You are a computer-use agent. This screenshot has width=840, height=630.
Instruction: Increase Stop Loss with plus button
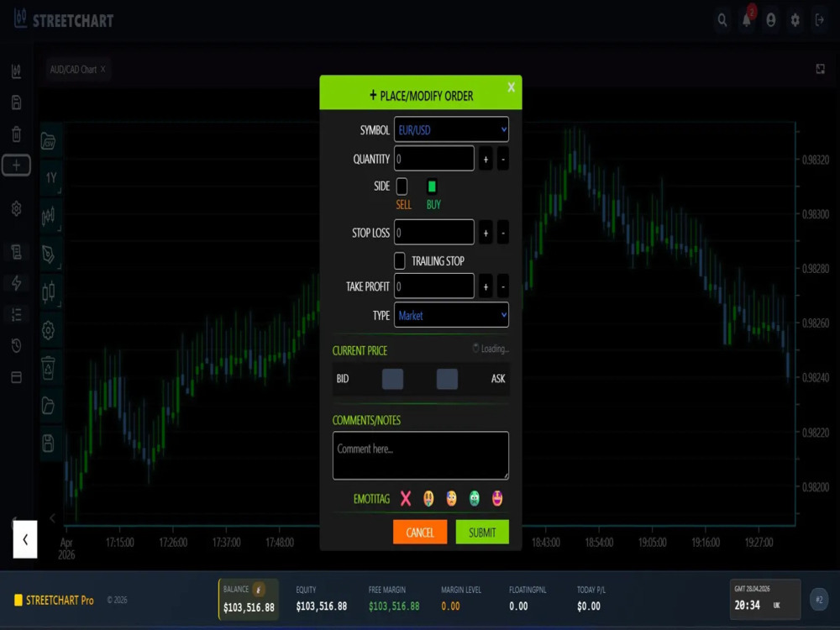click(x=486, y=233)
